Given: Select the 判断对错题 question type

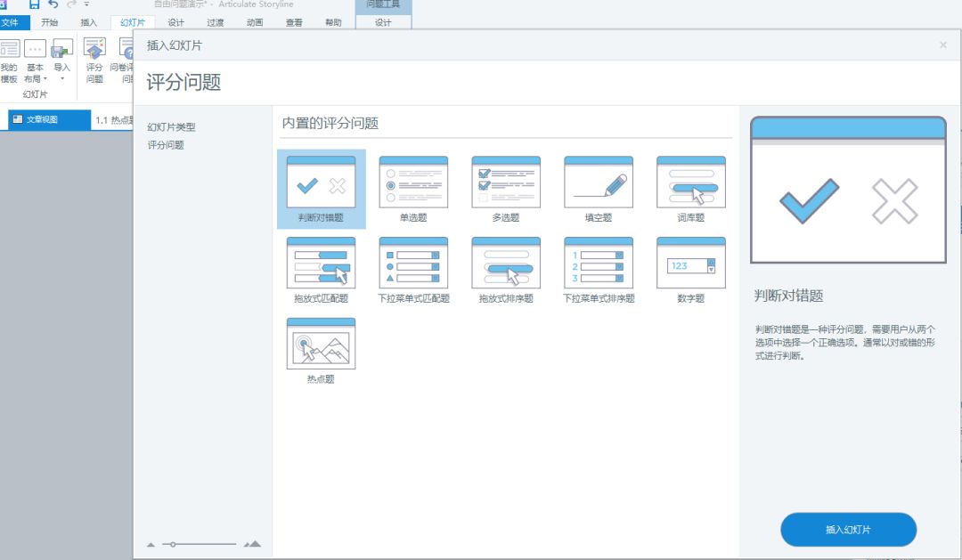Looking at the screenshot, I should click(321, 189).
